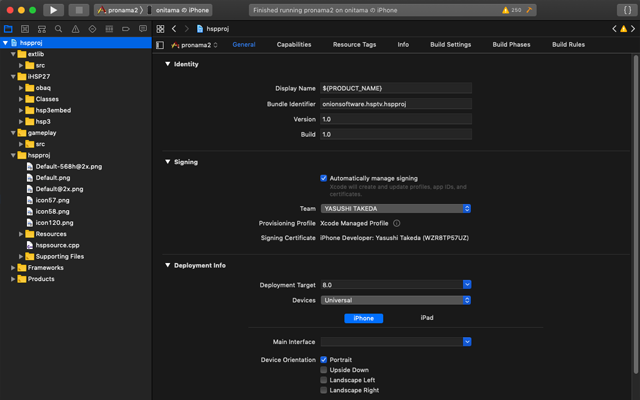
Task: Go back in editor history
Action: pos(174,29)
